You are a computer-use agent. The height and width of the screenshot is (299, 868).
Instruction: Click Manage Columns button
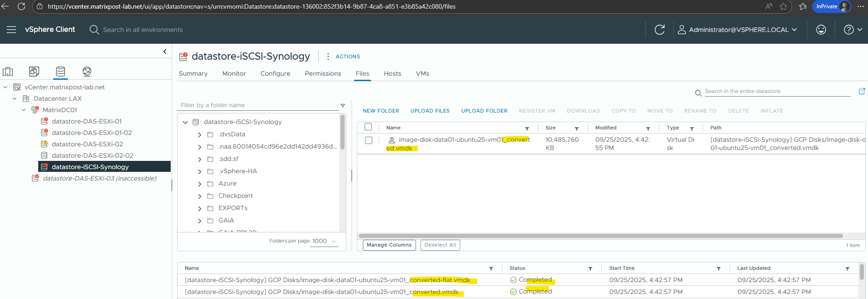coord(389,245)
